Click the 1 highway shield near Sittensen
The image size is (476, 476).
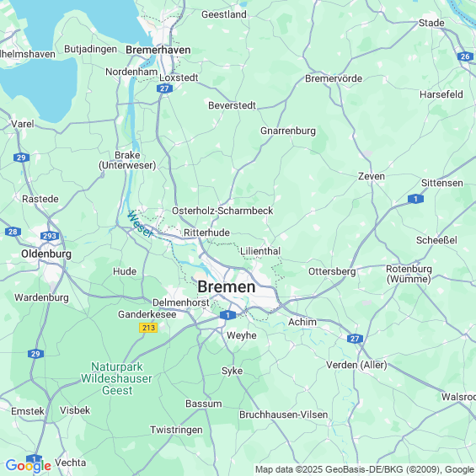(x=415, y=199)
